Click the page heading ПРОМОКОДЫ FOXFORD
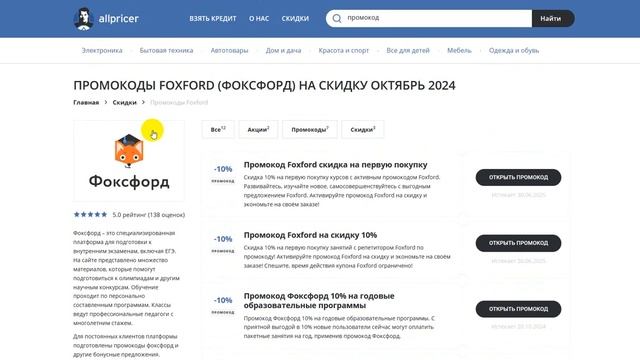The image size is (640, 360). [264, 85]
